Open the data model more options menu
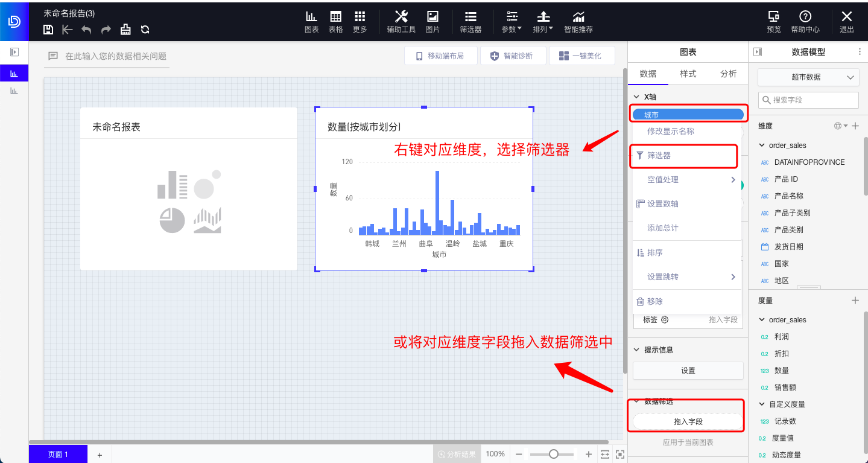This screenshot has width=868, height=463. [x=860, y=53]
